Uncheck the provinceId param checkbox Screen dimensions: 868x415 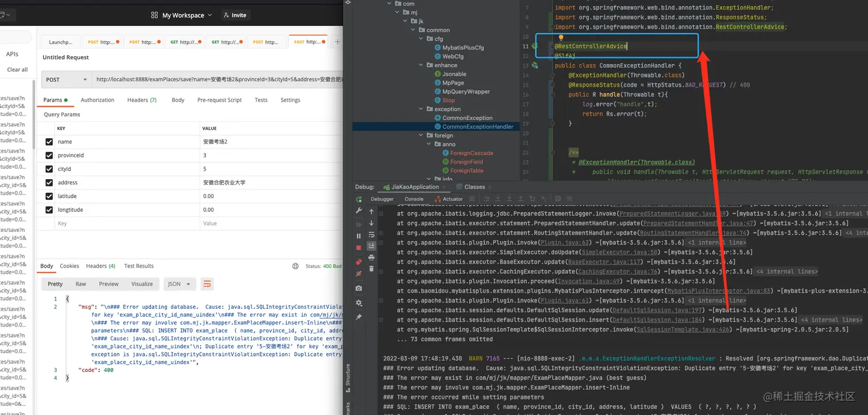coord(49,156)
